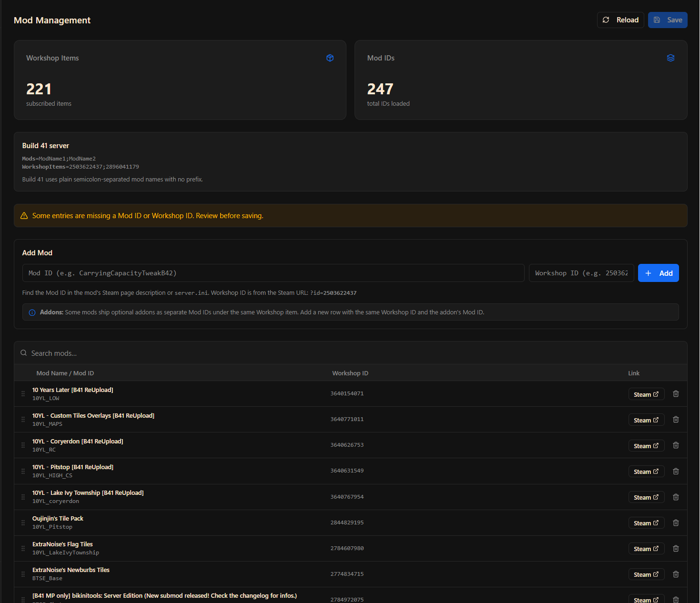Select workshop ID 3640771011
This screenshot has height=603, width=700.
(x=347, y=419)
